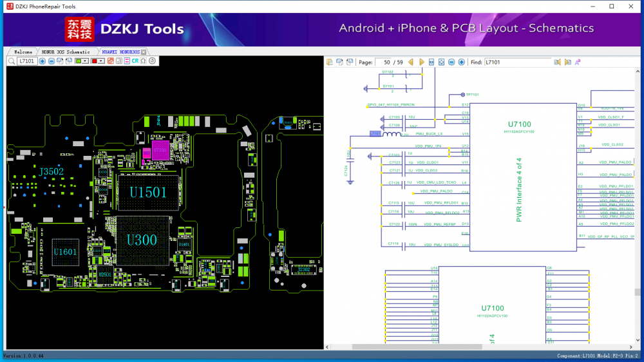Click the second schematic copy page icon
Image resolution: width=644 pixels, height=362 pixels.
coord(339,62)
